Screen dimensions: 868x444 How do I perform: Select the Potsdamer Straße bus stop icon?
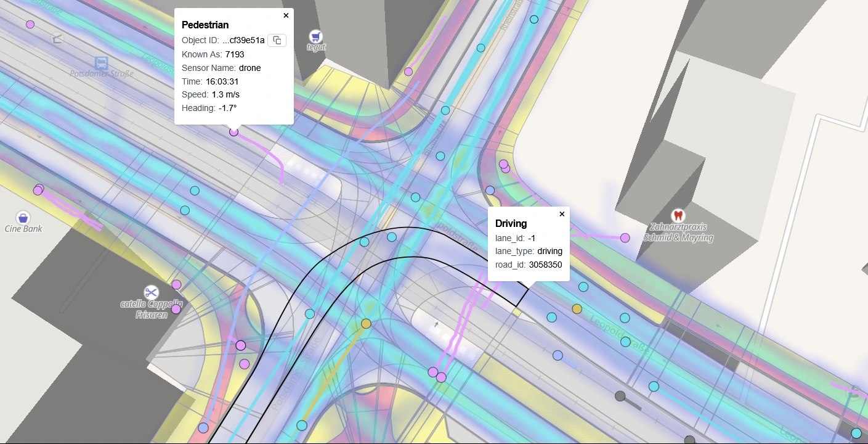coord(101,62)
